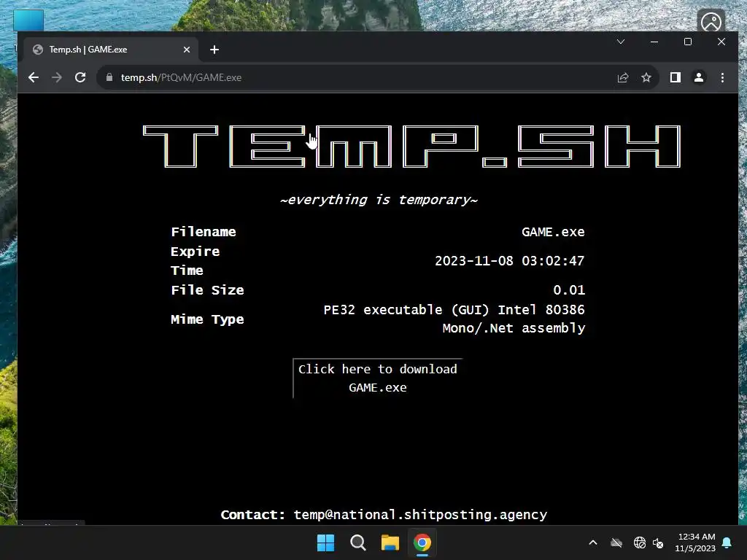Bookmark this tab with the star icon
This screenshot has width=747, height=560.
(646, 77)
